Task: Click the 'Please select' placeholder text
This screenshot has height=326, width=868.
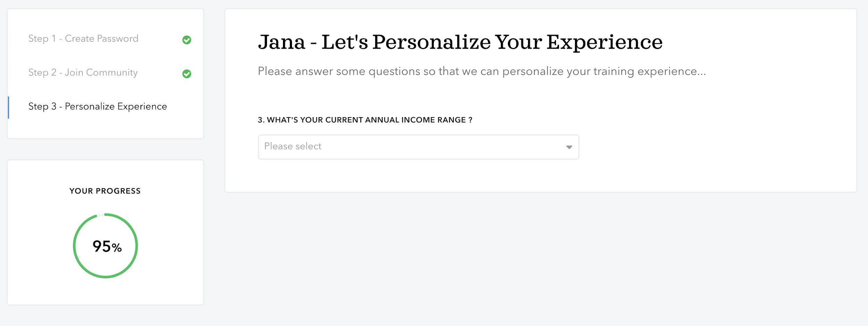Action: point(293,146)
